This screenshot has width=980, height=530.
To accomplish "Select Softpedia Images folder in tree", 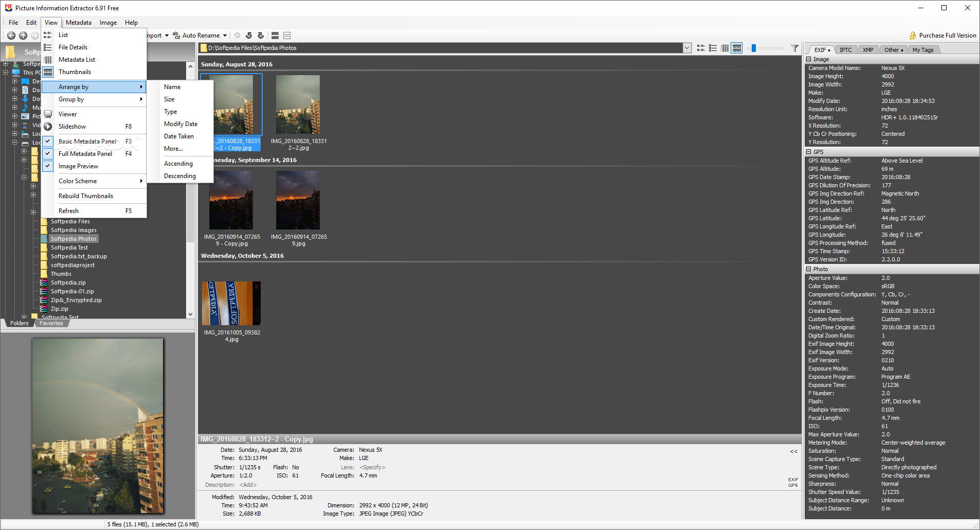I will (x=74, y=230).
